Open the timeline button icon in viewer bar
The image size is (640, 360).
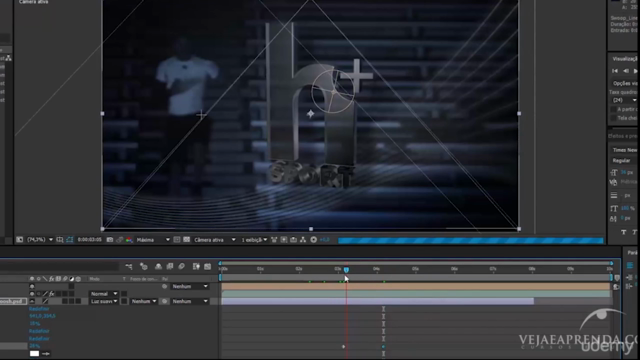point(293,240)
